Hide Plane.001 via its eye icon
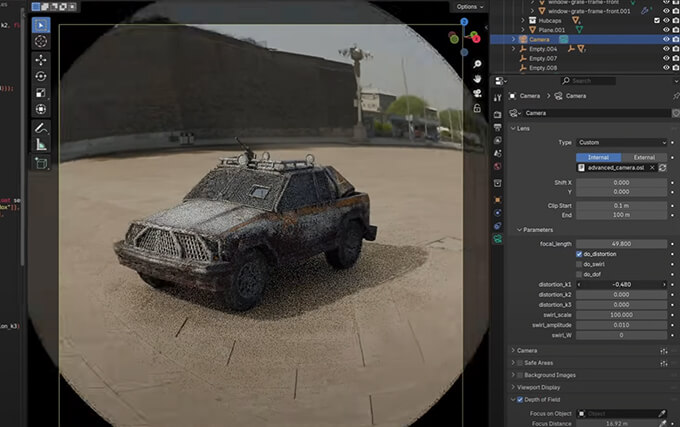Viewport: 680px width, 427px height. (x=667, y=30)
